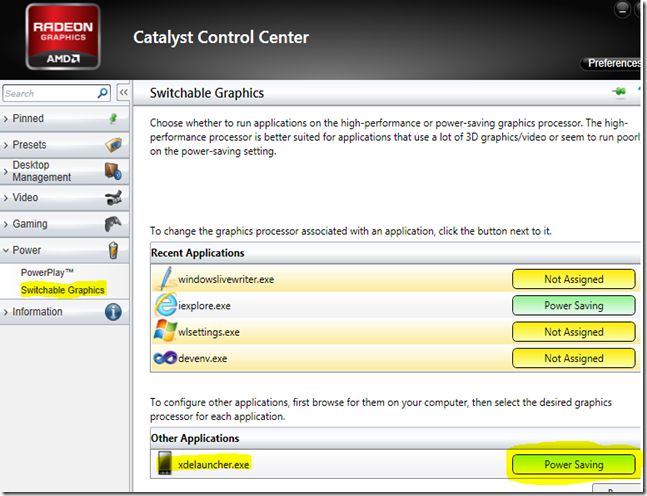The width and height of the screenshot is (647, 496).
Task: Toggle Not Assigned button for wlsettings.exe
Action: (x=574, y=332)
